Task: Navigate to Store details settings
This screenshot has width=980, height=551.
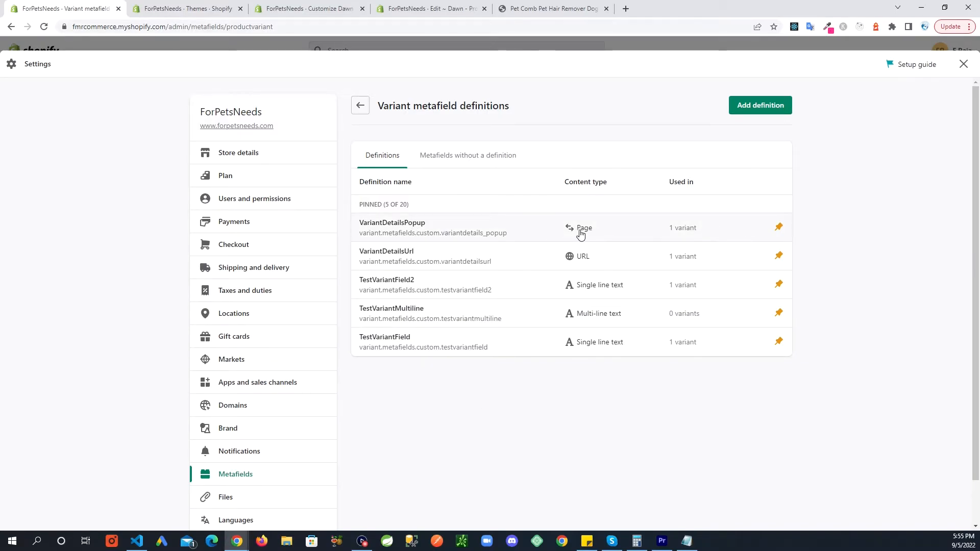Action: [239, 152]
